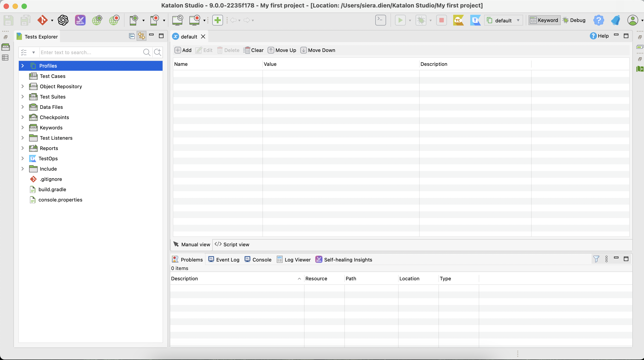Click the filter icon in Problems panel
This screenshot has width=644, height=360.
[596, 259]
